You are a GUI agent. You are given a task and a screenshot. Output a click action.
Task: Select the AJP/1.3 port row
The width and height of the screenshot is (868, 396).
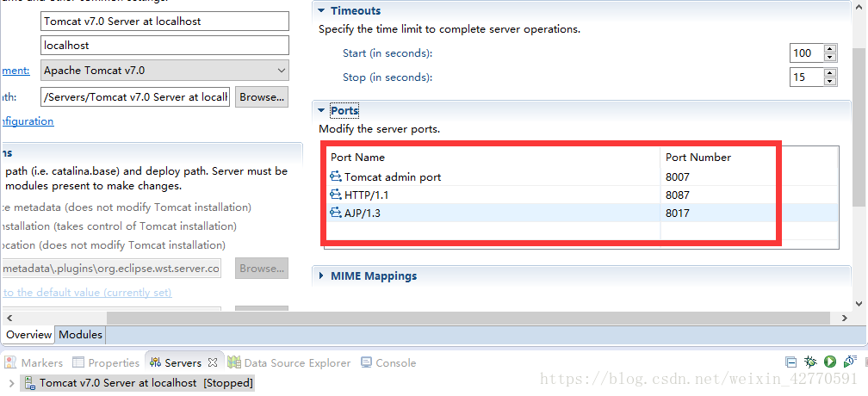point(581,213)
